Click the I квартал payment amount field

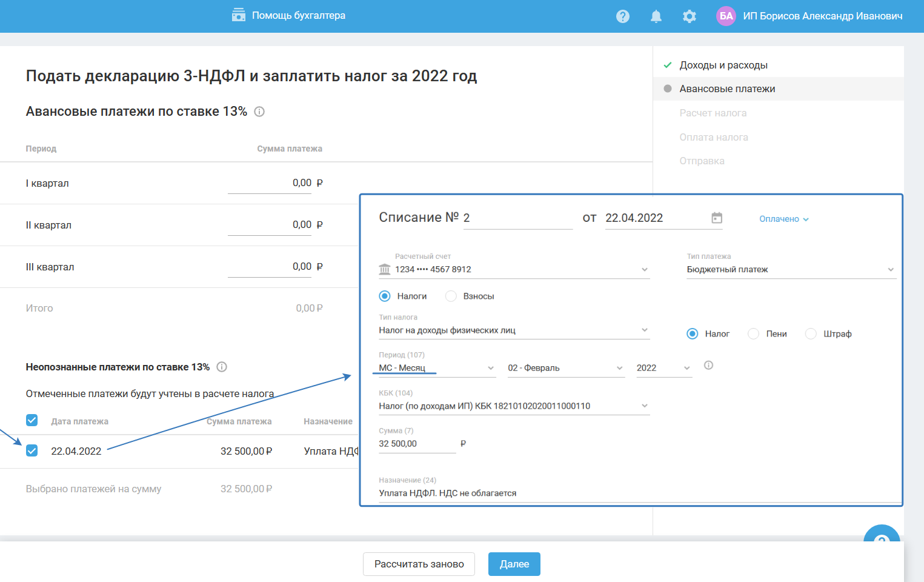(x=270, y=183)
